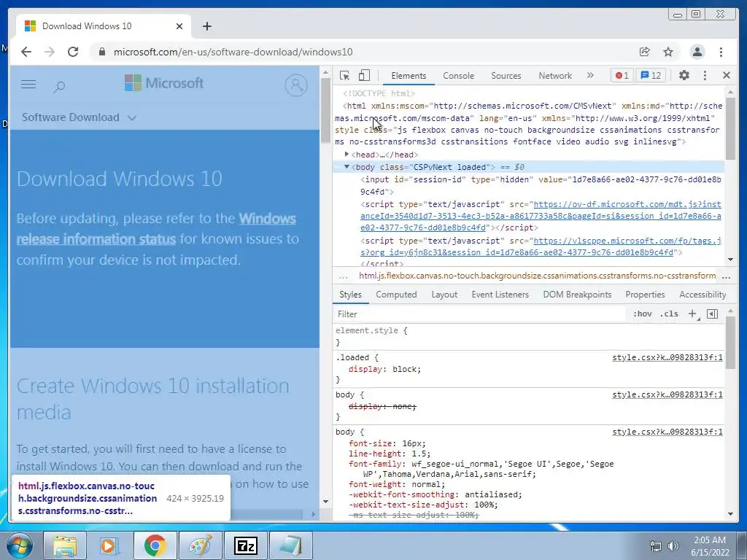Click the element.style rule
747x560 pixels.
(371, 330)
